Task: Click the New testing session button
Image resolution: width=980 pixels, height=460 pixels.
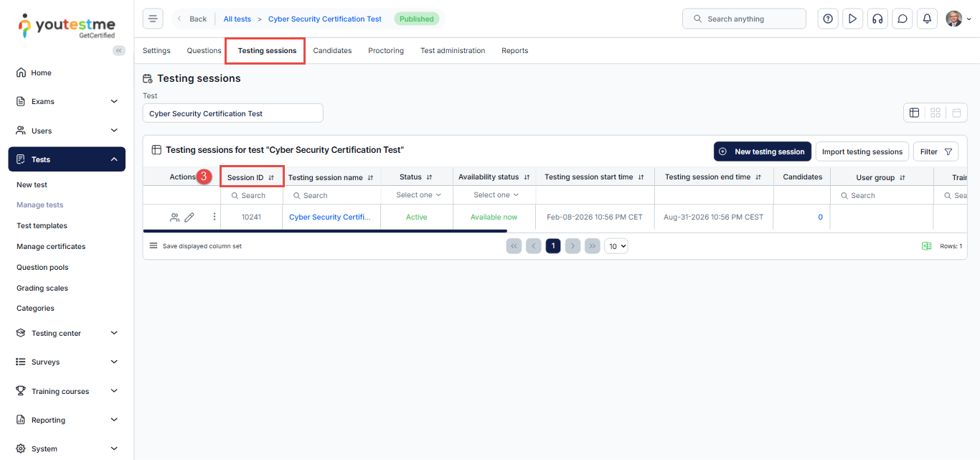Action: click(762, 151)
